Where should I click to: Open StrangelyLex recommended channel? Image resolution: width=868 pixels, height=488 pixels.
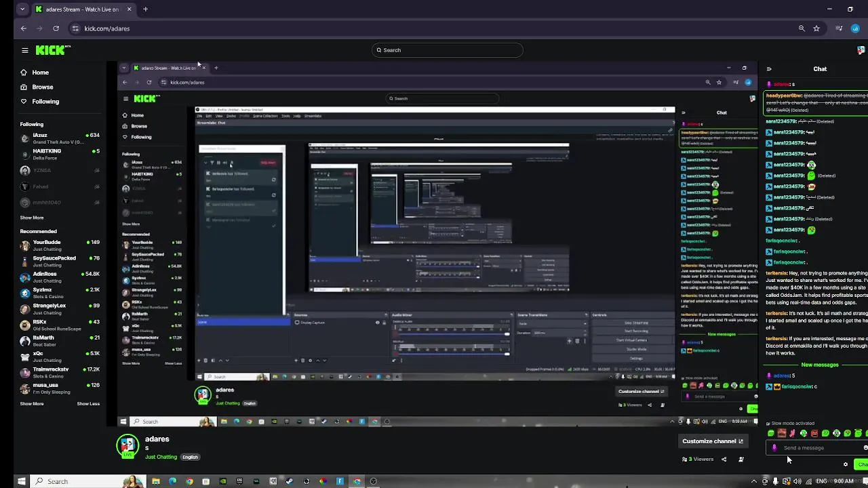click(x=60, y=308)
